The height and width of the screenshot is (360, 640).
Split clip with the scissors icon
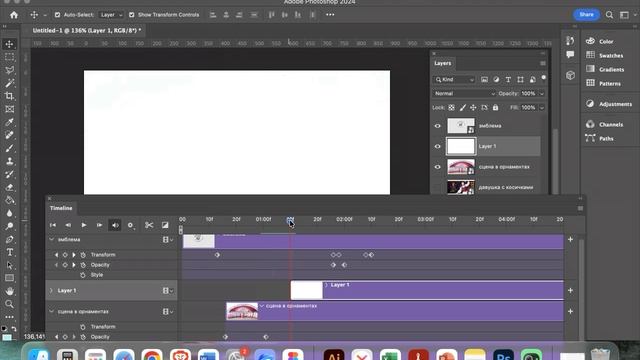pyautogui.click(x=149, y=225)
